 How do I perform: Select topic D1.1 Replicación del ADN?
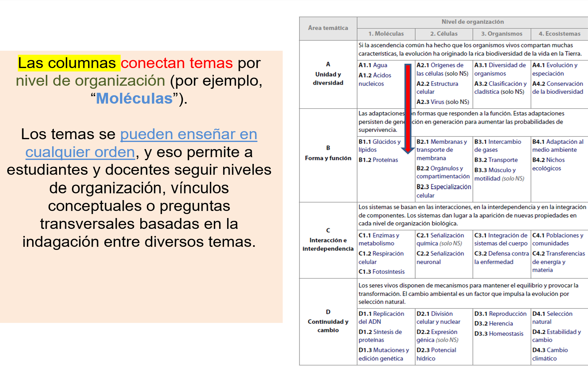click(x=381, y=318)
